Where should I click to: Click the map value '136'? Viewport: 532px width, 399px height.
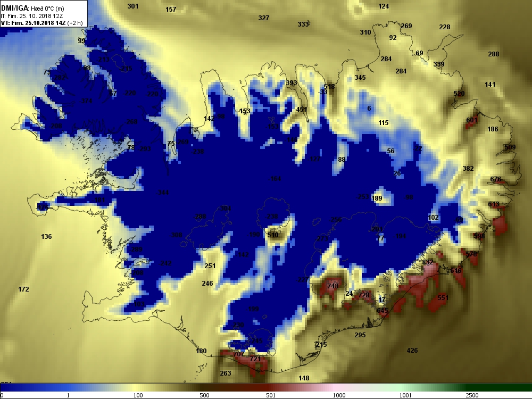click(x=46, y=236)
